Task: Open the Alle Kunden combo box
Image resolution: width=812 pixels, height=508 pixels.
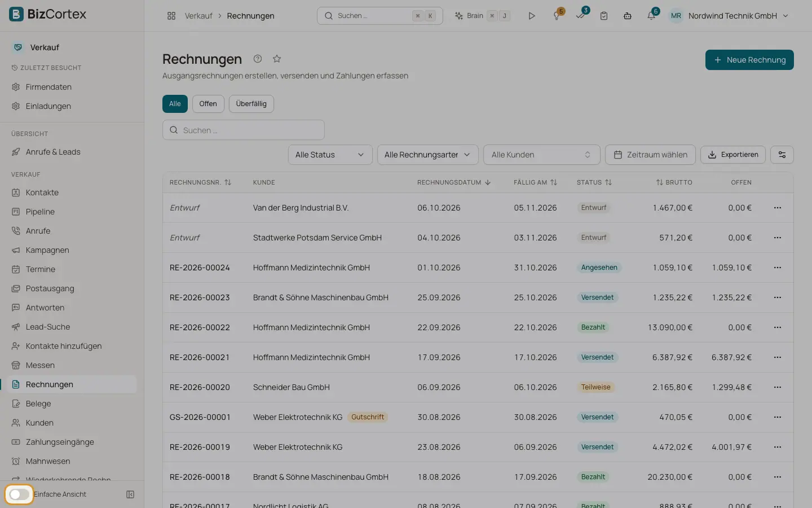Action: (542, 155)
